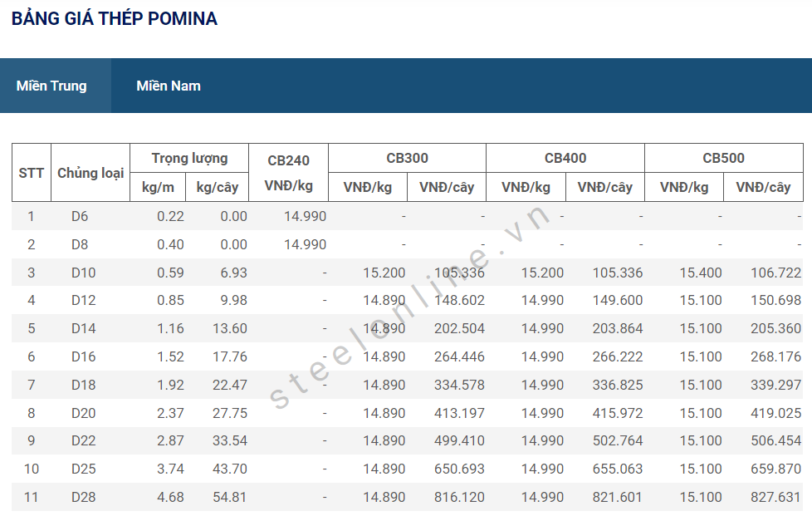Select D18 weight 1.92 kg/m
Screen dimensions: 812x516
[x=170, y=385]
